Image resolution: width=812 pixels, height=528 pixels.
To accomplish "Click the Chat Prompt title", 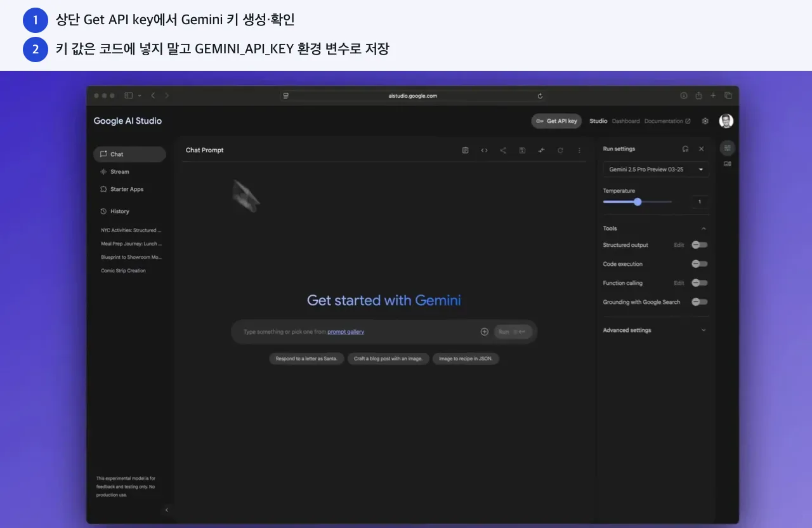I will [x=204, y=150].
